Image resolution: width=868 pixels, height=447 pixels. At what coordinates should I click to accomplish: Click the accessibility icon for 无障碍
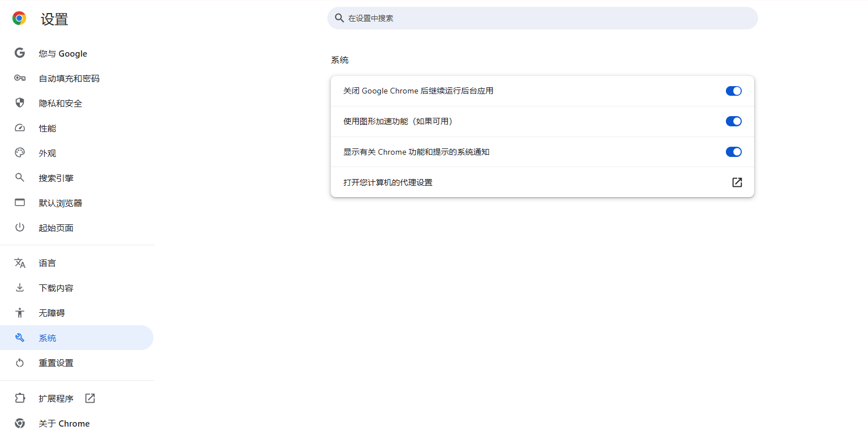pos(20,313)
